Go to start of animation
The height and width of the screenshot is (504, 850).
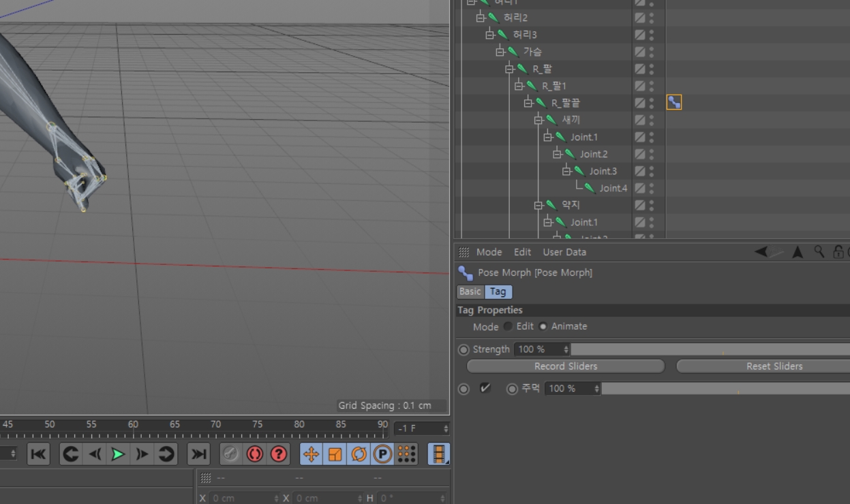coord(39,454)
